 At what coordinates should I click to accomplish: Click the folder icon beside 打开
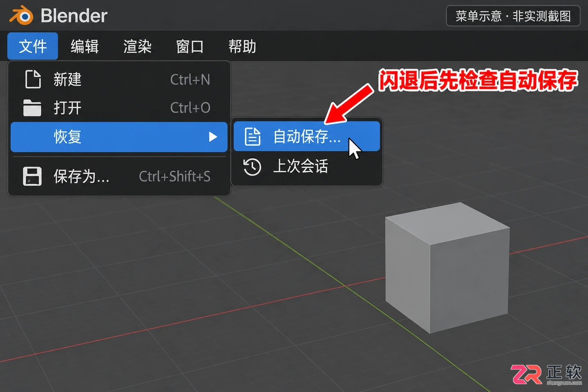[x=32, y=108]
